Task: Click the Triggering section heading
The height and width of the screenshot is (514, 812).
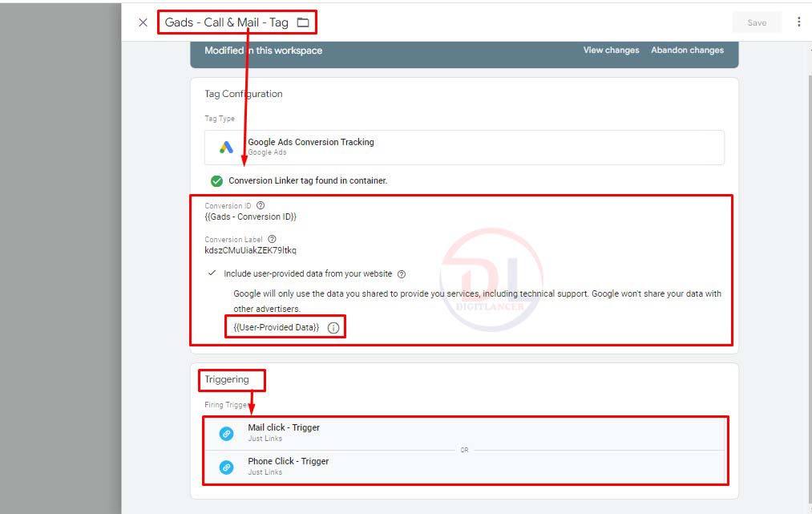Action: tap(226, 379)
